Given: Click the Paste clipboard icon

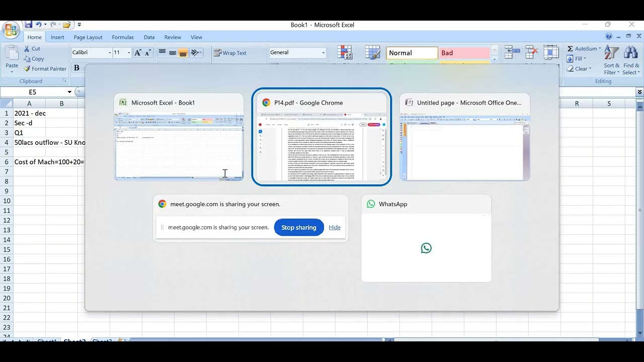Looking at the screenshot, I should click(12, 54).
